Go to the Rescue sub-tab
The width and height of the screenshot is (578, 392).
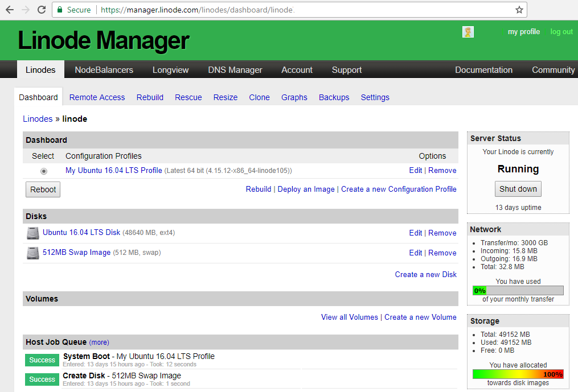(188, 97)
